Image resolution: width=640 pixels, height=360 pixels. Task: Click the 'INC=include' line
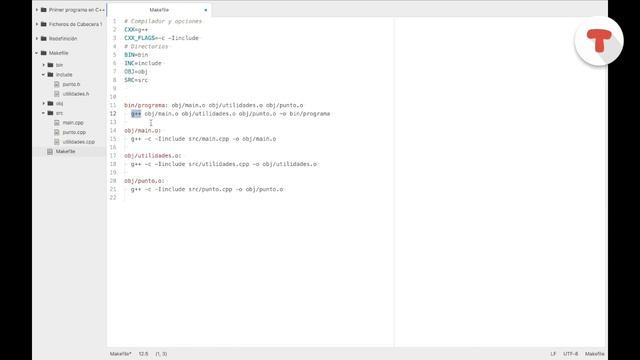[x=143, y=63]
